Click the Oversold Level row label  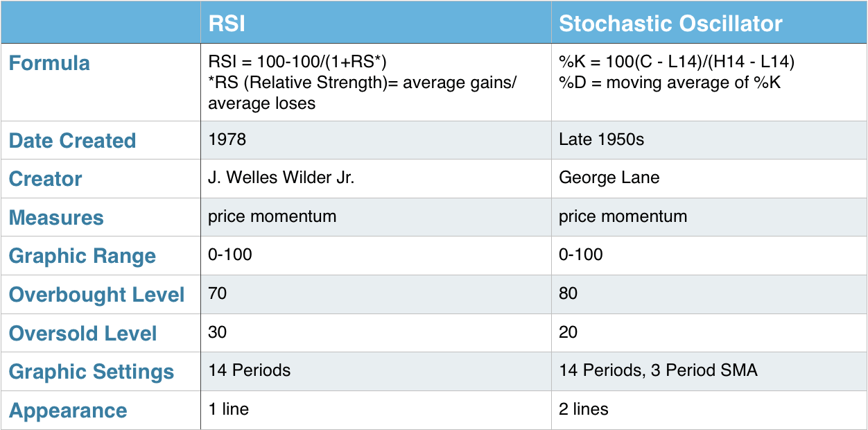(x=83, y=334)
